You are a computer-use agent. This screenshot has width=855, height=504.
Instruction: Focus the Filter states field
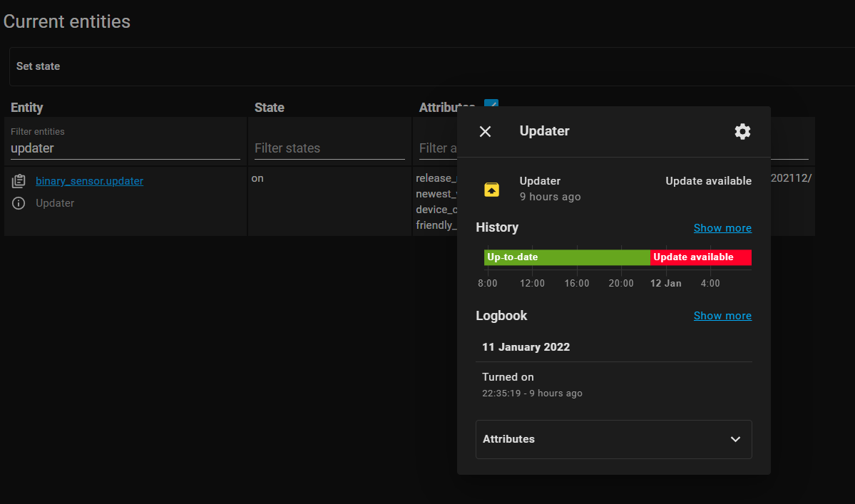point(329,148)
